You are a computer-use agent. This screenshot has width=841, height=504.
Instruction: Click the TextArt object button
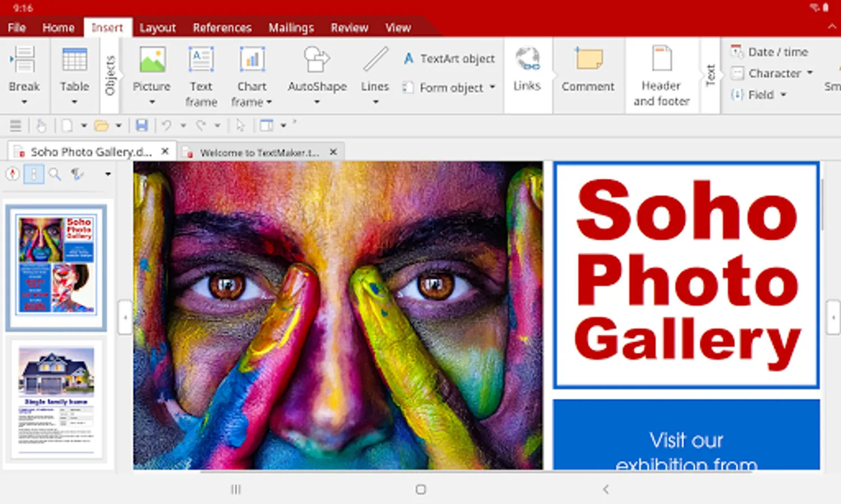449,59
